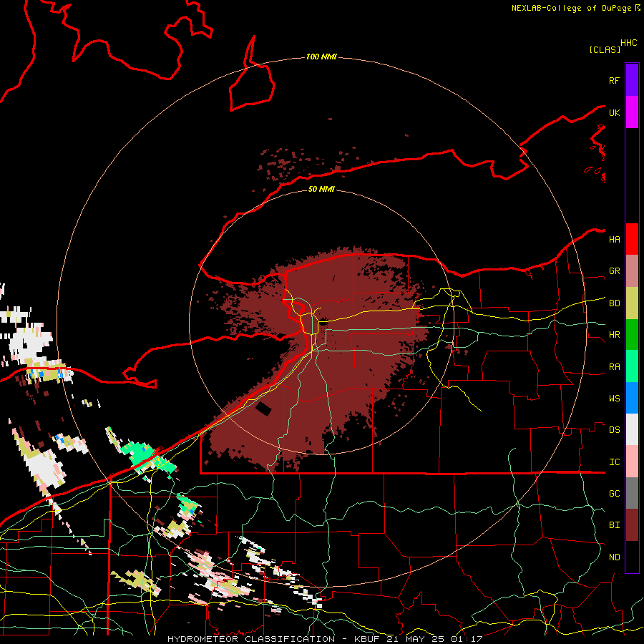Select the BD legend label
The image size is (644, 644).
click(614, 303)
